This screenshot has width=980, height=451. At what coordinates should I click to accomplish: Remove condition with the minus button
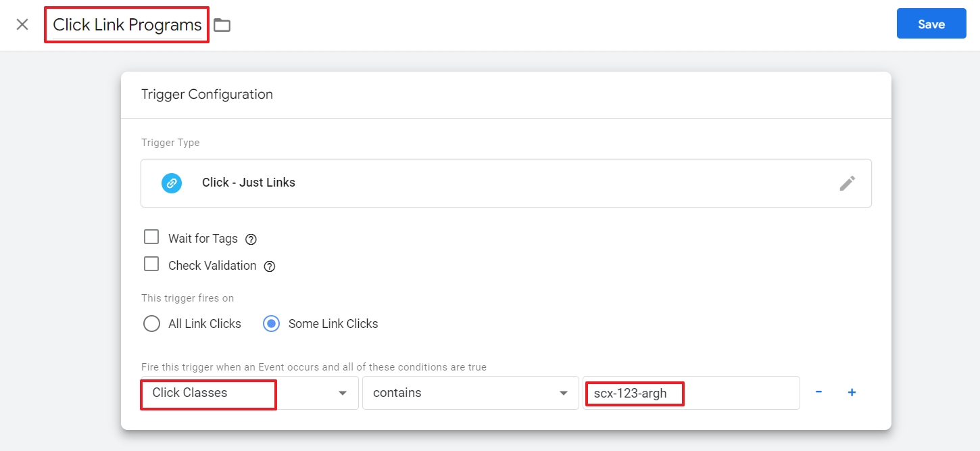(818, 392)
